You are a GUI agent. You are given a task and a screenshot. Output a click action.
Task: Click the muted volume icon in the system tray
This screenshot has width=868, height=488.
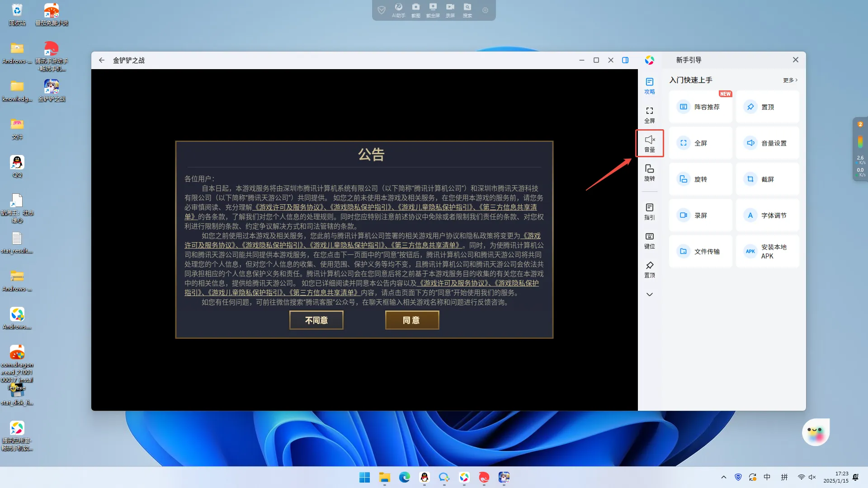point(812,477)
